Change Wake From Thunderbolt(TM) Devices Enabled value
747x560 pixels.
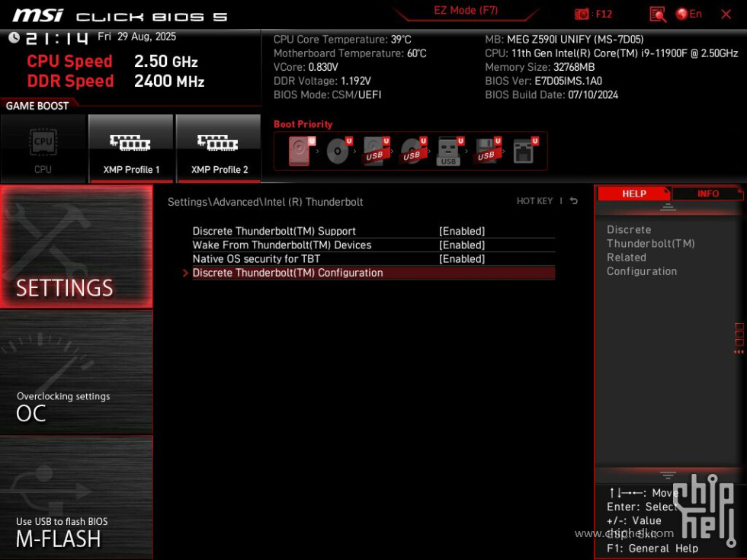pyautogui.click(x=462, y=245)
